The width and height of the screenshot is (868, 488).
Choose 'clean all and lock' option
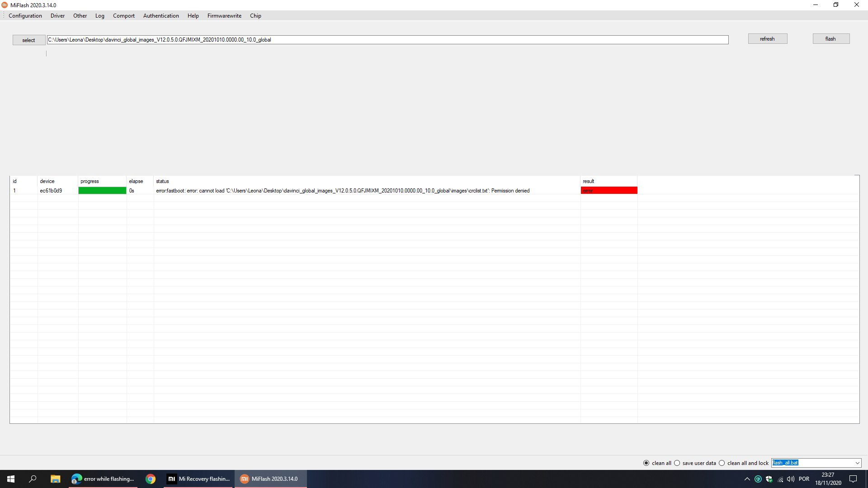(x=722, y=463)
